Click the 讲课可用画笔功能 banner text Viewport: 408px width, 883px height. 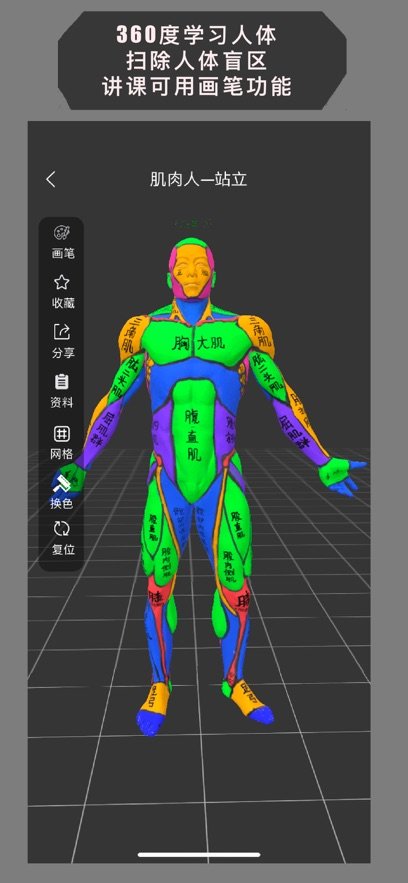coord(197,87)
